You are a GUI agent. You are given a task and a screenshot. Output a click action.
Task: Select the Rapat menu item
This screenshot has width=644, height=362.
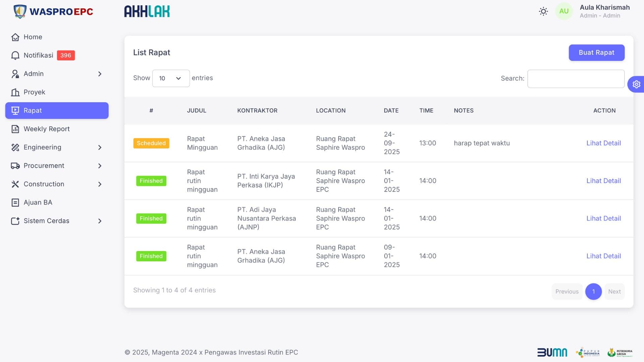(x=57, y=111)
